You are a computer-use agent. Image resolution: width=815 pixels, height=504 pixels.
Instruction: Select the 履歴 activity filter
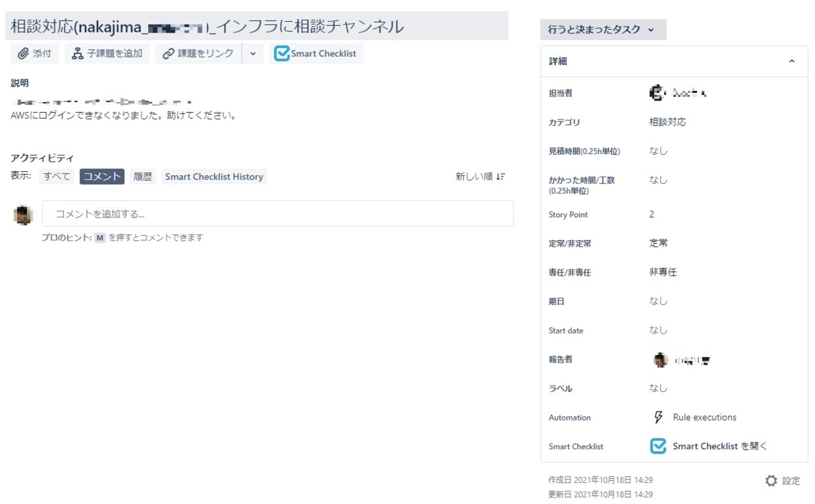click(x=142, y=176)
